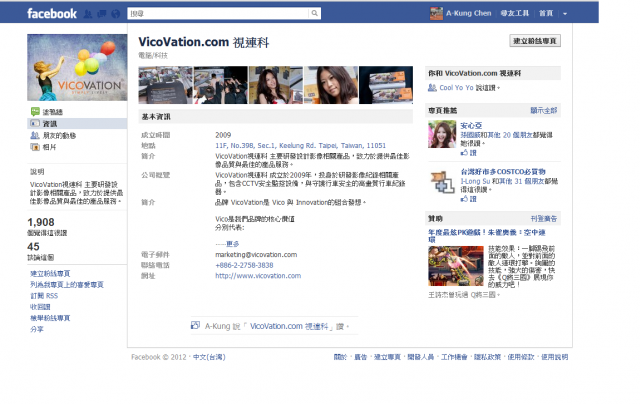The image size is (640, 404).
Task: Open Privacy Policy link in footer
Action: (x=487, y=357)
